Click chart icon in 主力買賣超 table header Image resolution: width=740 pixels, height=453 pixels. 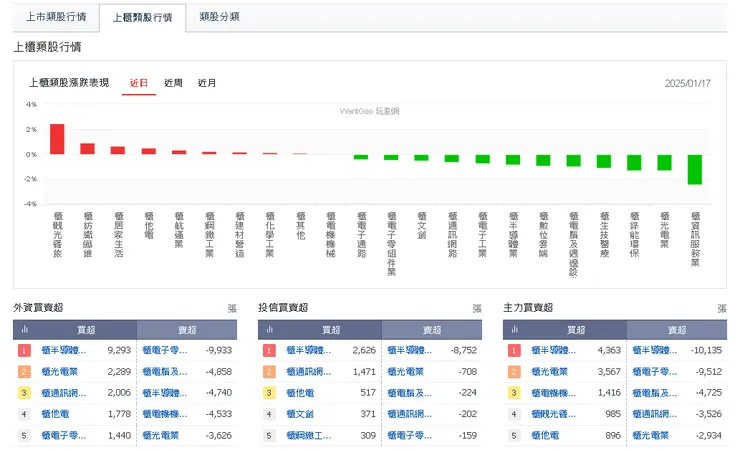pos(514,329)
